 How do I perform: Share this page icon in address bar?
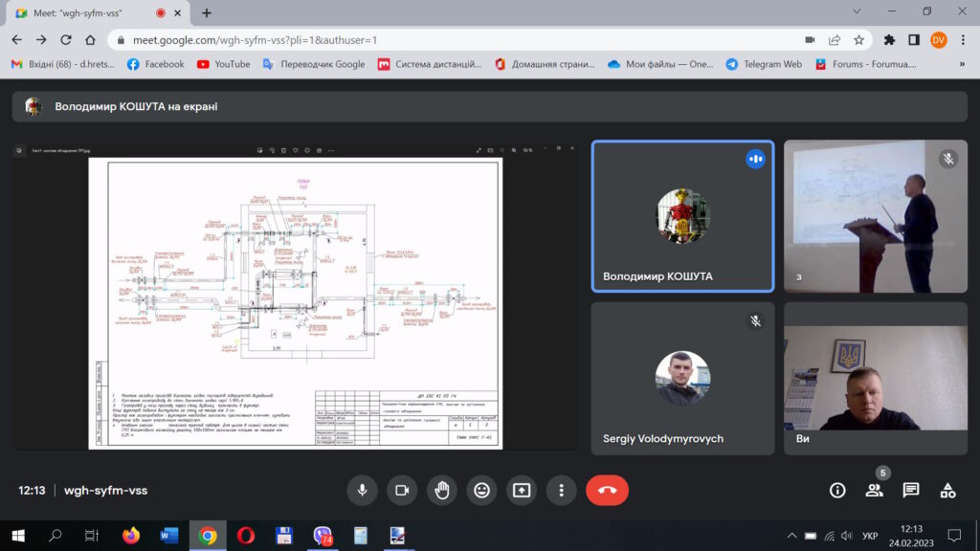(835, 40)
